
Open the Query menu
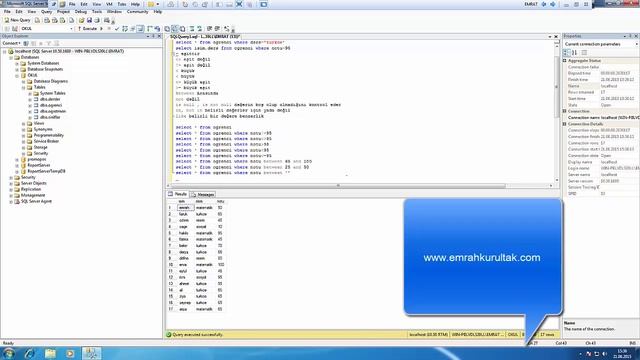coord(47,12)
